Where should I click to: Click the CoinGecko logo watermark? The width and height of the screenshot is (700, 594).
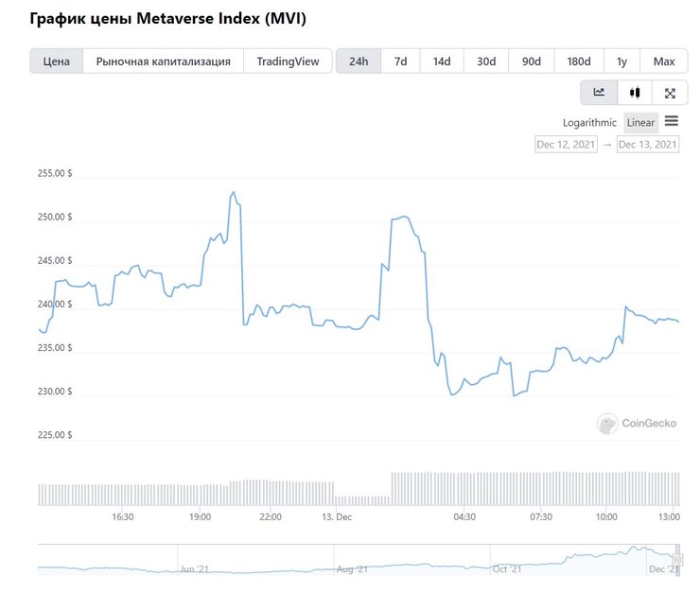tap(637, 424)
